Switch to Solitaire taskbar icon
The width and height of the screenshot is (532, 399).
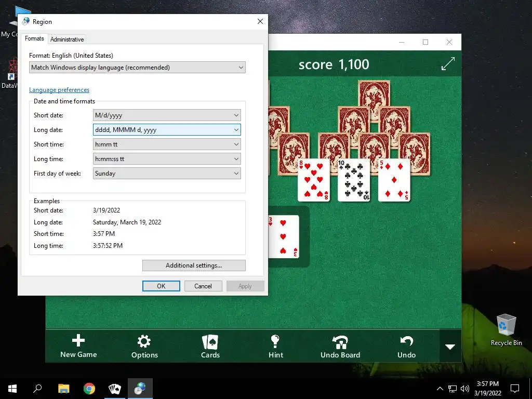click(115, 389)
